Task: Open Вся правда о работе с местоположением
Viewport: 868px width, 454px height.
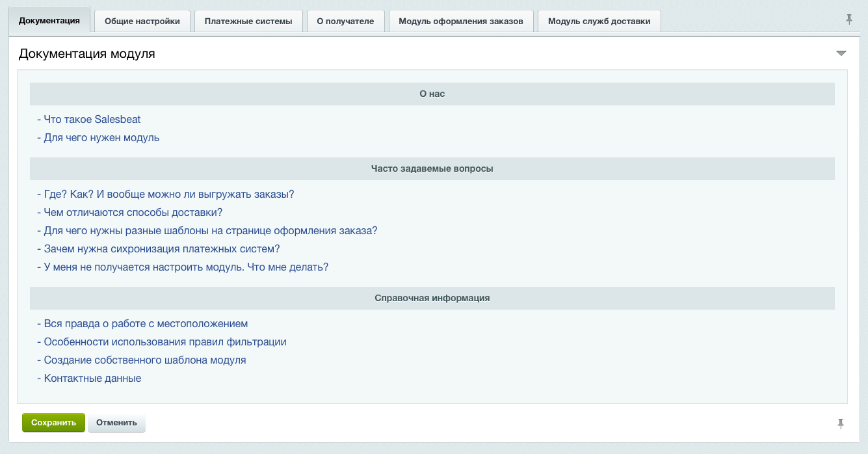Action: (144, 323)
